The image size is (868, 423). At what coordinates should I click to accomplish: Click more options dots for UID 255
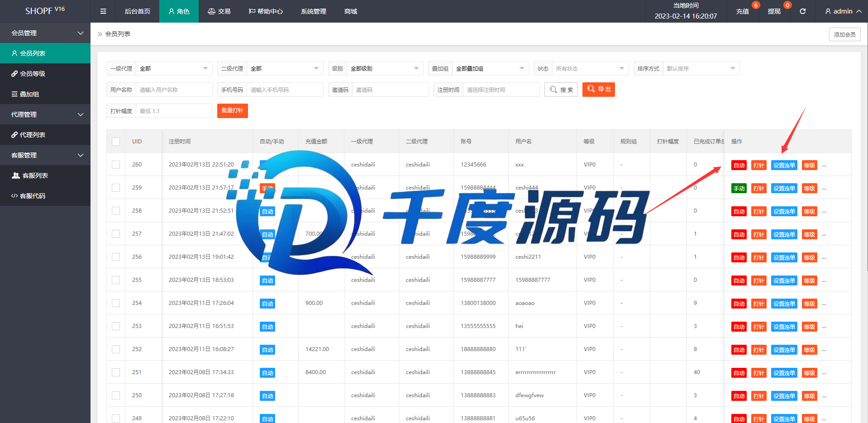pos(824,281)
